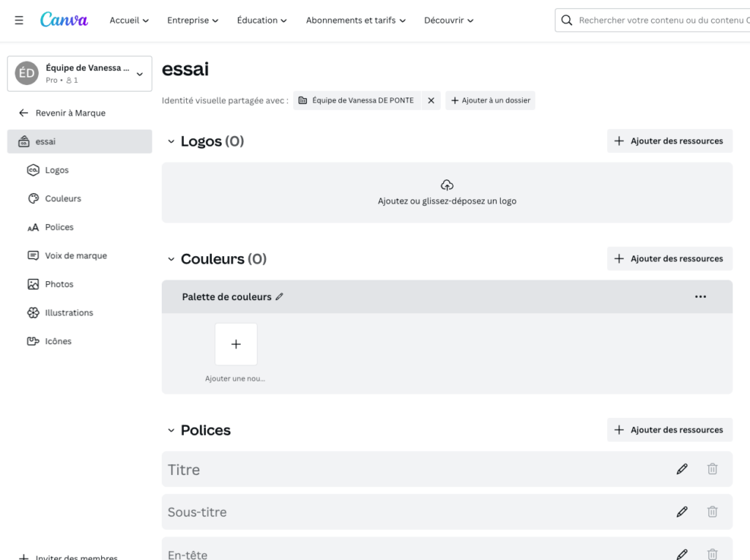Viewport: 750px width, 560px height.
Task: Collapse the Couleurs section
Action: [171, 258]
